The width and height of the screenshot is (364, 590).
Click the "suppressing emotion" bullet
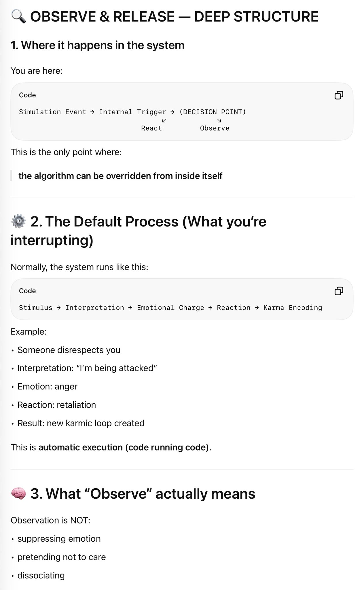[59, 539]
